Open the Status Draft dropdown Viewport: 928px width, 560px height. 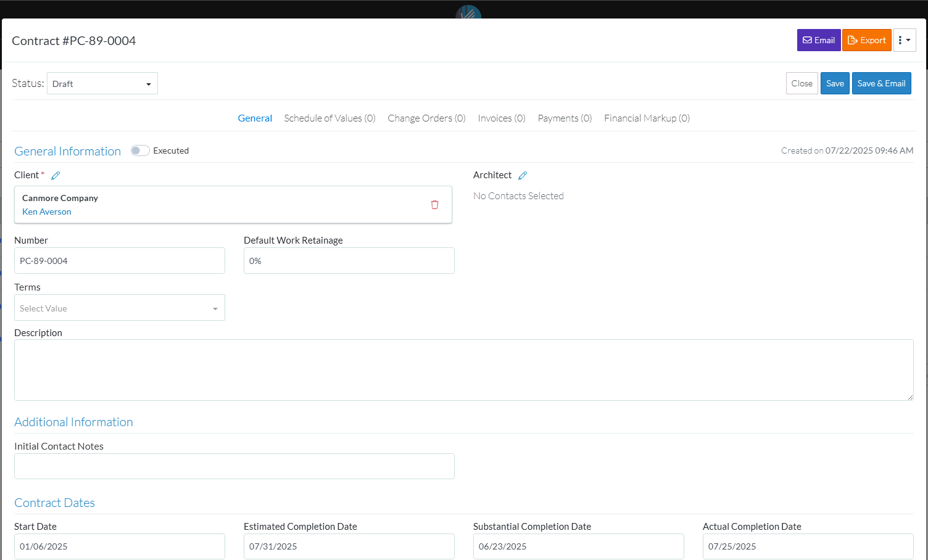pyautogui.click(x=102, y=83)
